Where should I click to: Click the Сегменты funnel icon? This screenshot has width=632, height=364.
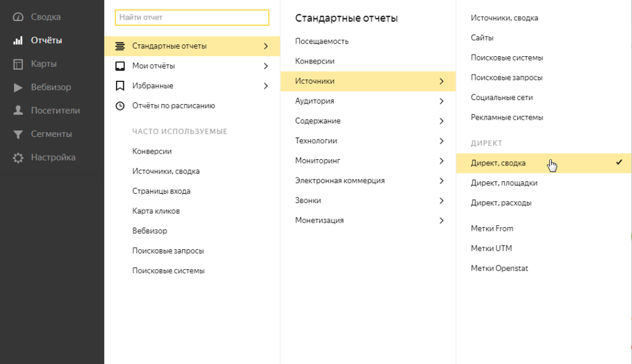(x=19, y=134)
